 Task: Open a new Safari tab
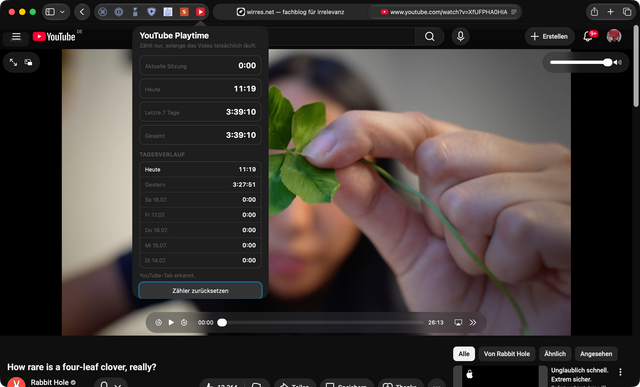[611, 12]
